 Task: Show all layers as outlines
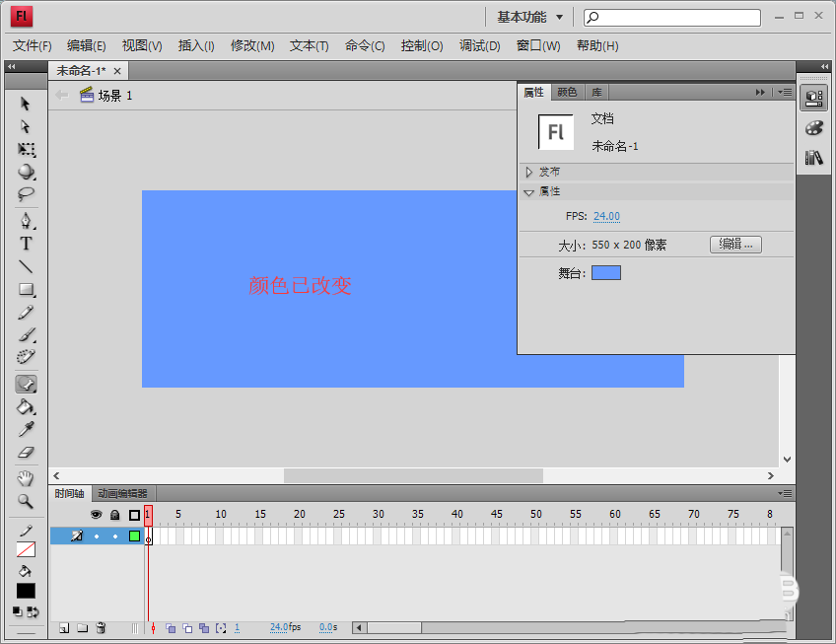(134, 515)
